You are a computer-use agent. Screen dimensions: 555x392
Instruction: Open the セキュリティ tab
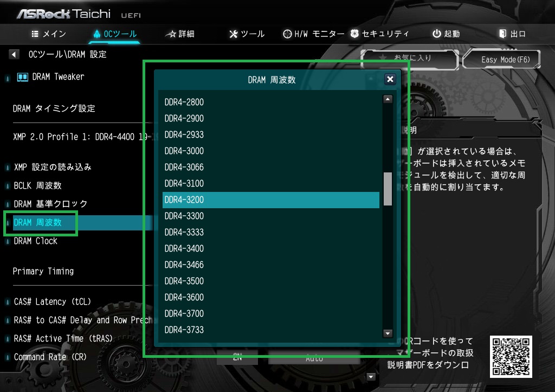379,34
